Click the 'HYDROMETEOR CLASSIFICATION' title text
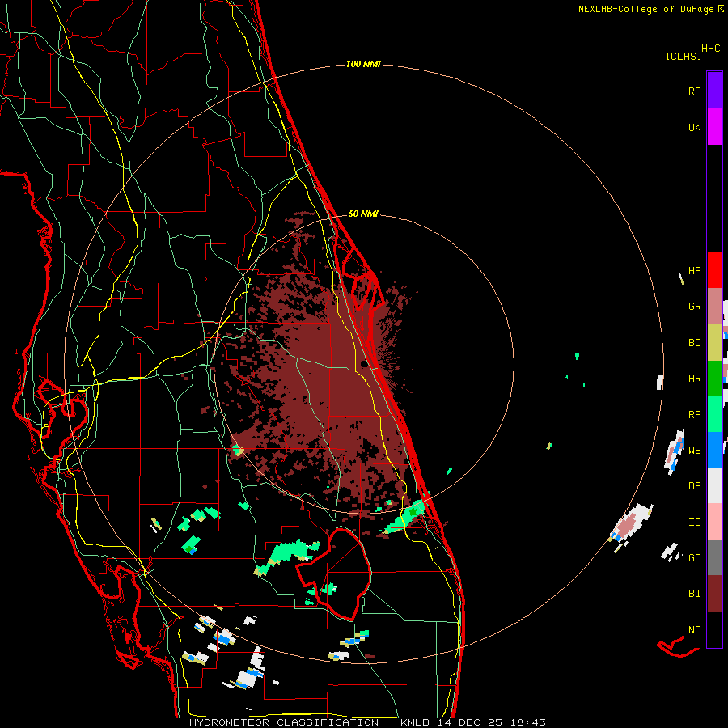Image resolution: width=728 pixels, height=728 pixels. (x=284, y=722)
